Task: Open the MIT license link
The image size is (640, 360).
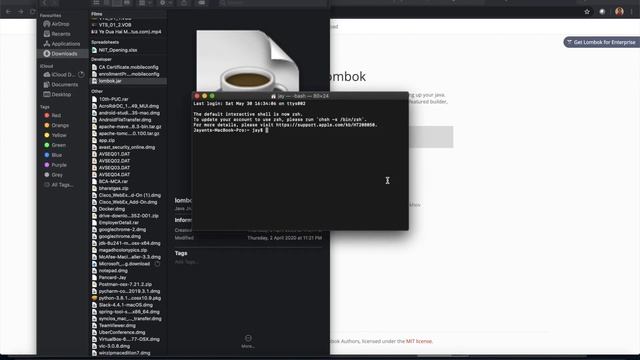Action: (x=418, y=341)
